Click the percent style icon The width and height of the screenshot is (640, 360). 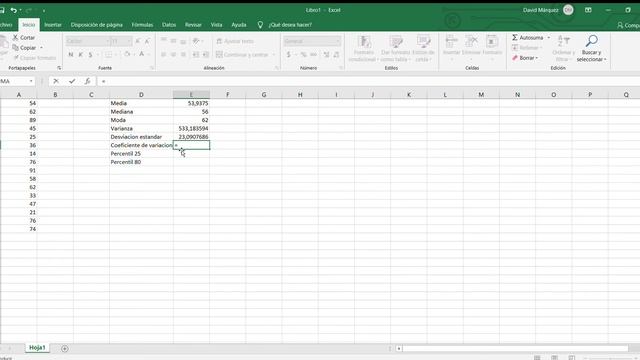coord(303,54)
